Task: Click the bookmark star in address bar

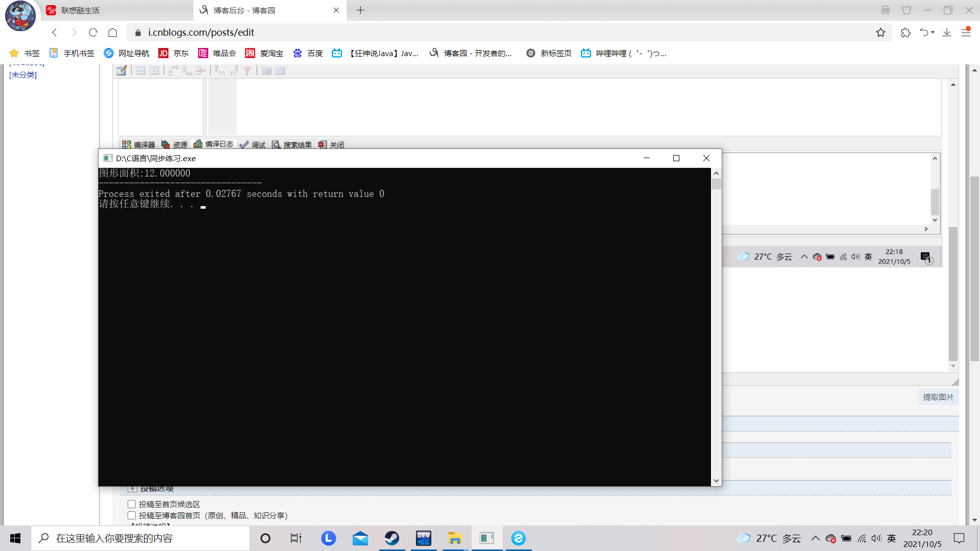Action: pos(880,33)
